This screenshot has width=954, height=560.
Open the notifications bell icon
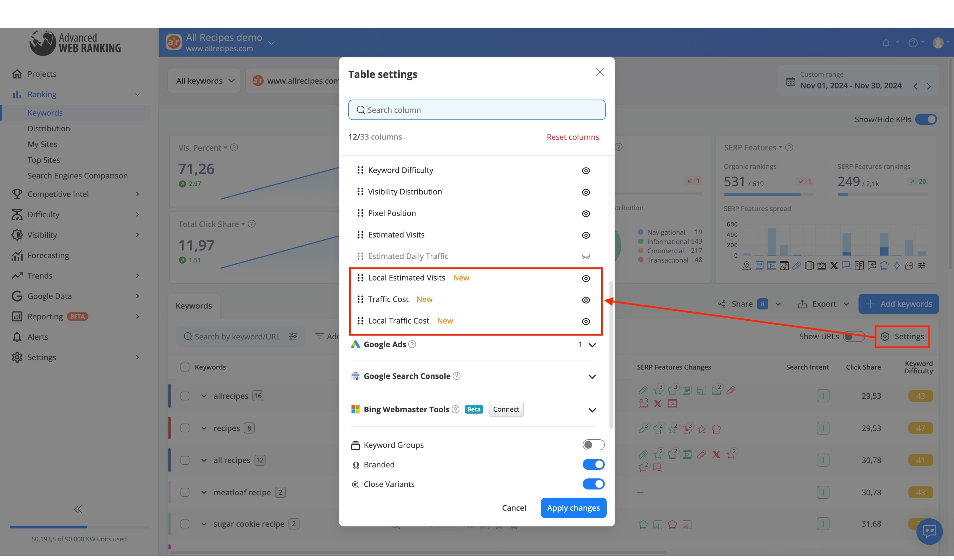pyautogui.click(x=885, y=43)
